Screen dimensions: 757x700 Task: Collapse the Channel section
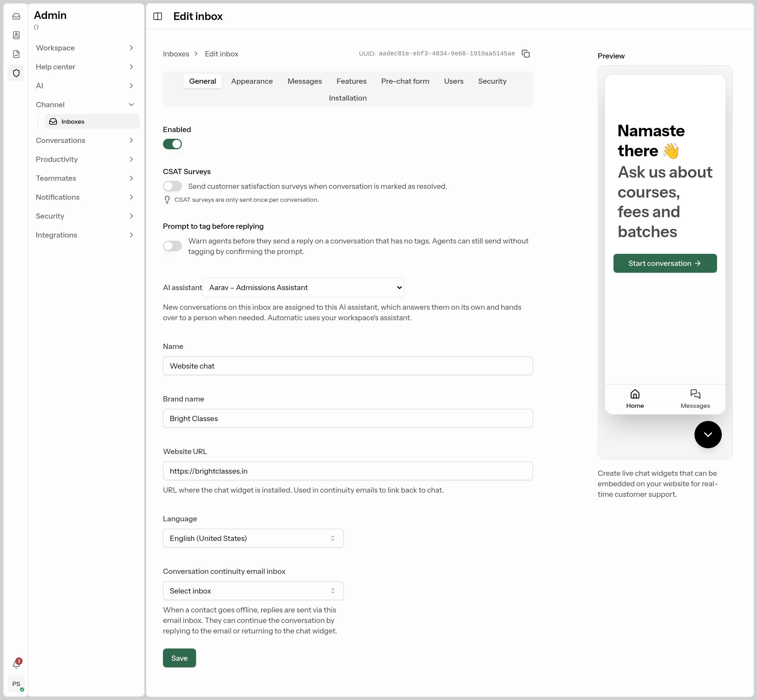click(85, 104)
